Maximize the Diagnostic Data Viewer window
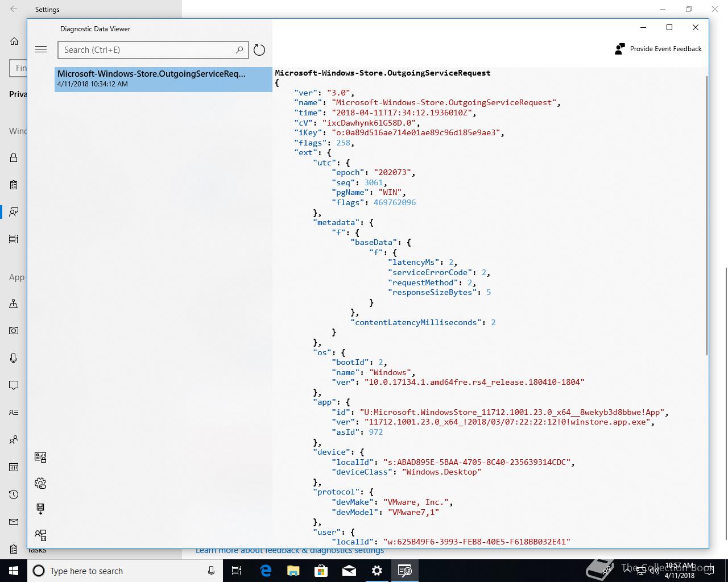The height and width of the screenshot is (582, 728). (x=669, y=27)
